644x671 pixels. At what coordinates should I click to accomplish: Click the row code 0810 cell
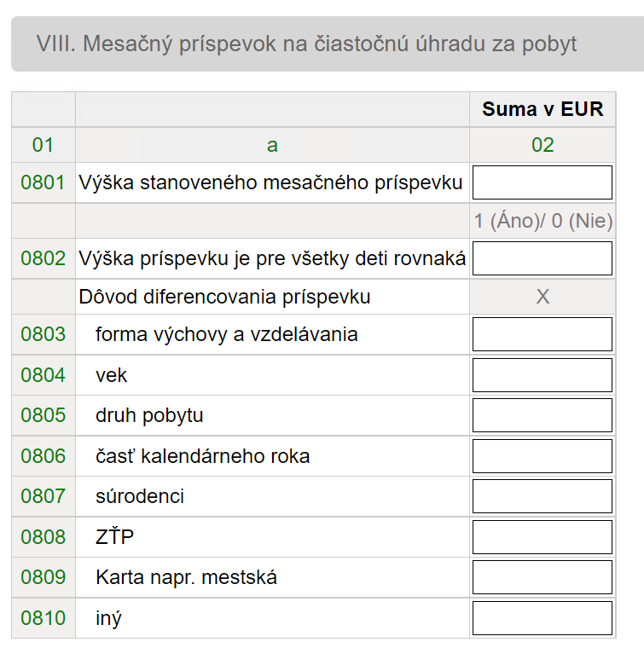pos(44,618)
